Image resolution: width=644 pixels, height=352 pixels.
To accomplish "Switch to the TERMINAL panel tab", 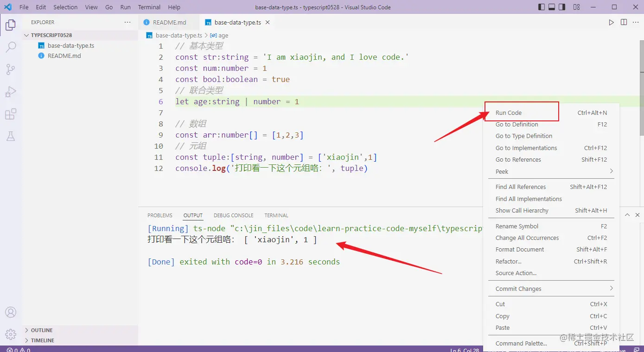I will click(x=276, y=215).
